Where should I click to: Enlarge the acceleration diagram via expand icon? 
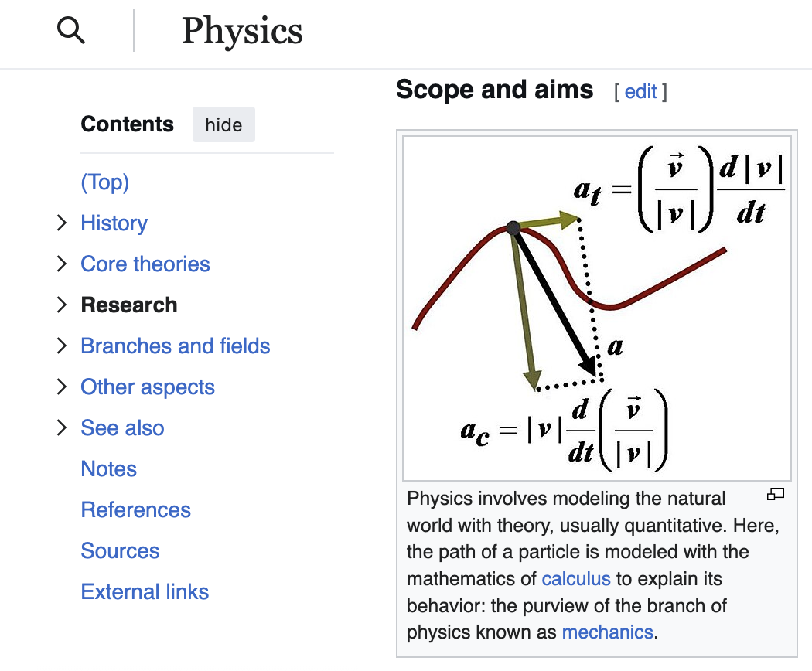pos(775,493)
